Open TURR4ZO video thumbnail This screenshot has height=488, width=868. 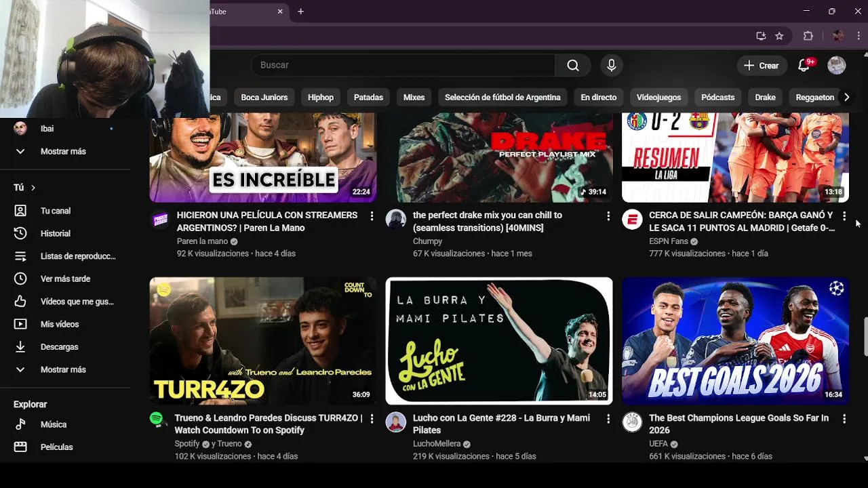[263, 341]
